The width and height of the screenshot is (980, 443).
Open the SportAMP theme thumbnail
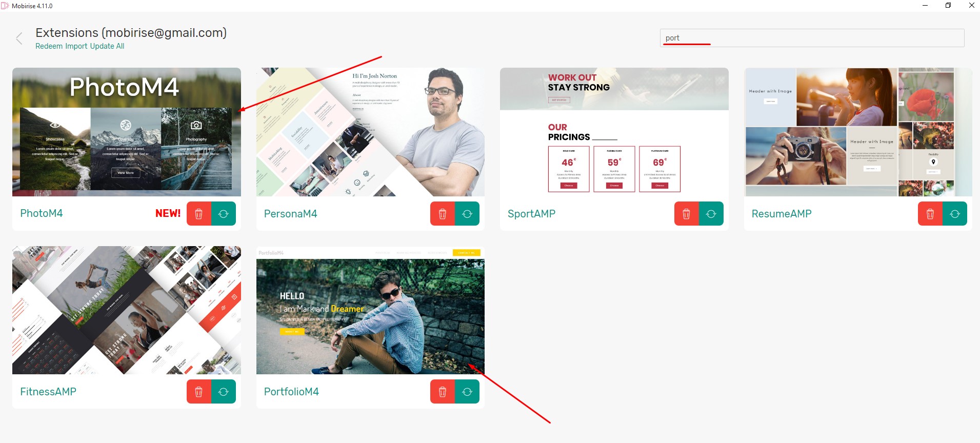(x=614, y=132)
